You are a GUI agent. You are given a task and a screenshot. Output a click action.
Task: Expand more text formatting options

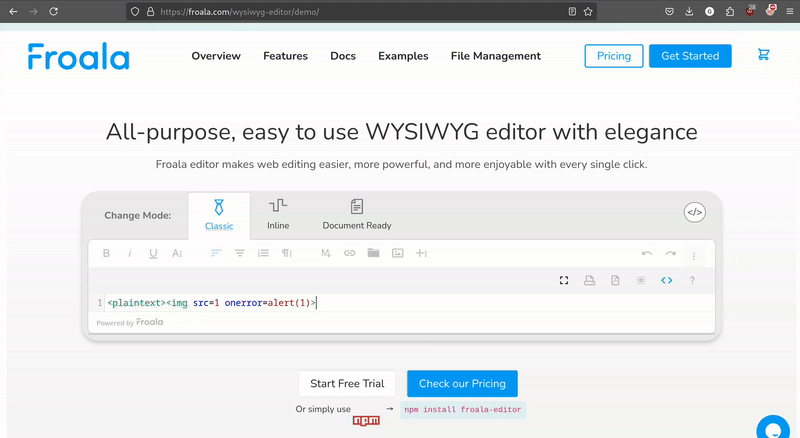177,254
